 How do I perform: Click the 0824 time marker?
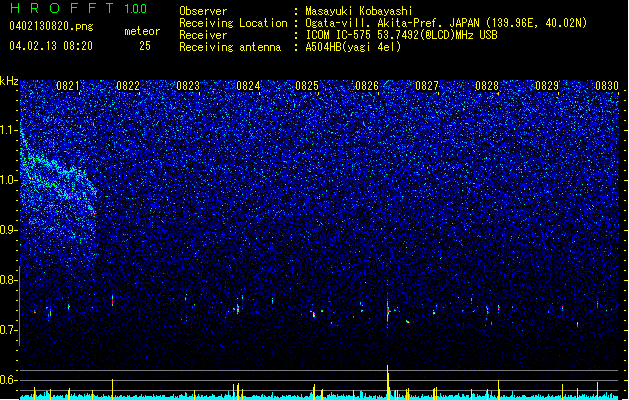tap(248, 86)
